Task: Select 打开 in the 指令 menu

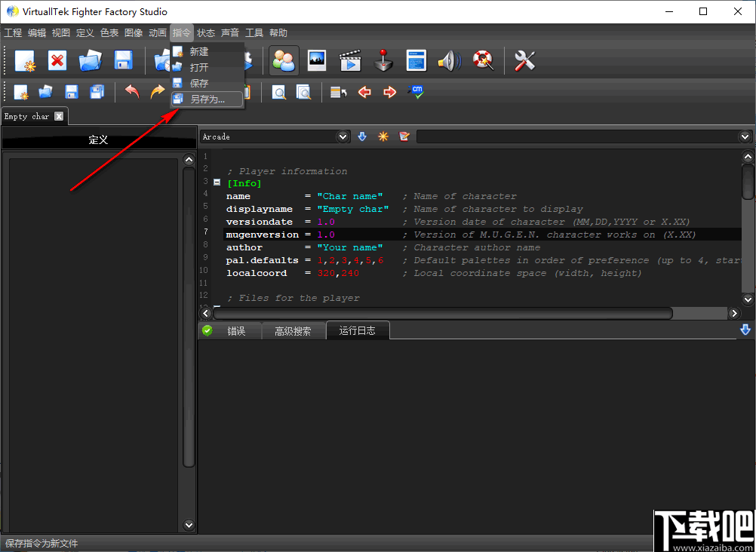Action: pyautogui.click(x=207, y=68)
